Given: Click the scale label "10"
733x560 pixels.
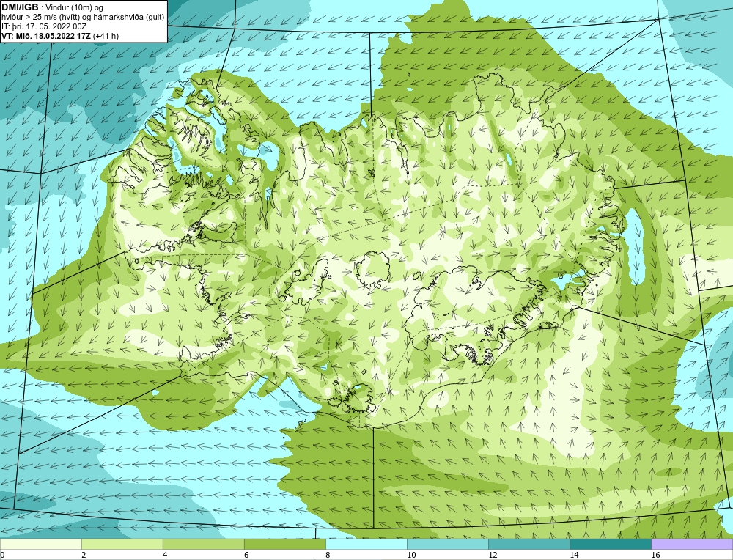Looking at the screenshot, I should tap(411, 555).
